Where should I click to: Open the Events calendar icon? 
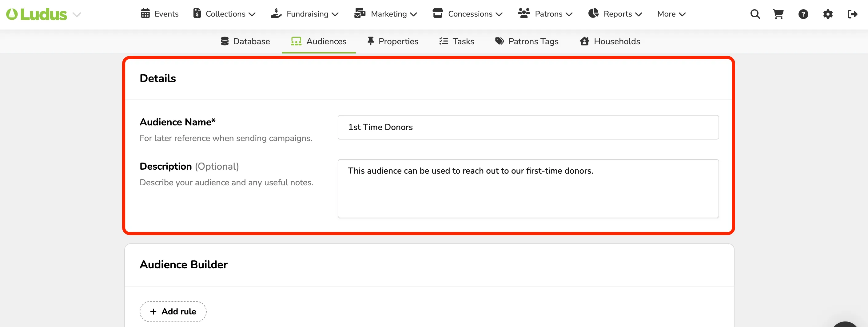coord(145,14)
